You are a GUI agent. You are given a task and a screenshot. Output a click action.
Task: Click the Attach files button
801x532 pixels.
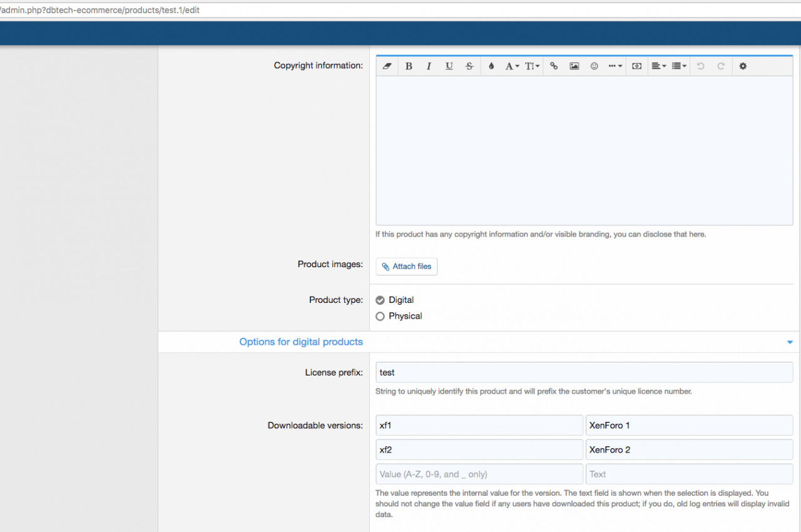coord(407,267)
